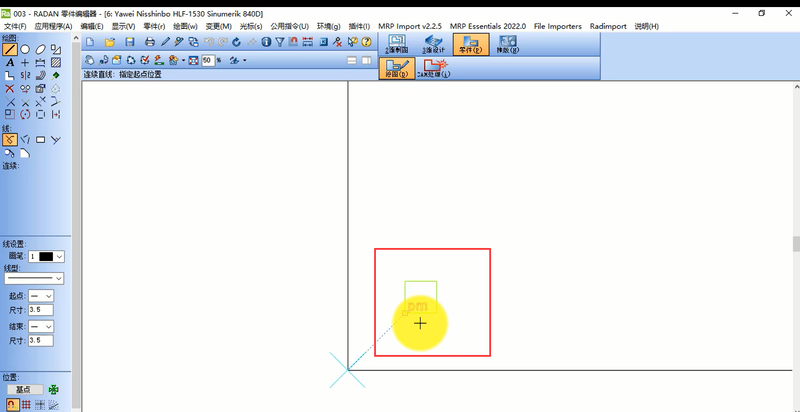Click the CAM处理 laser button

[434, 68]
